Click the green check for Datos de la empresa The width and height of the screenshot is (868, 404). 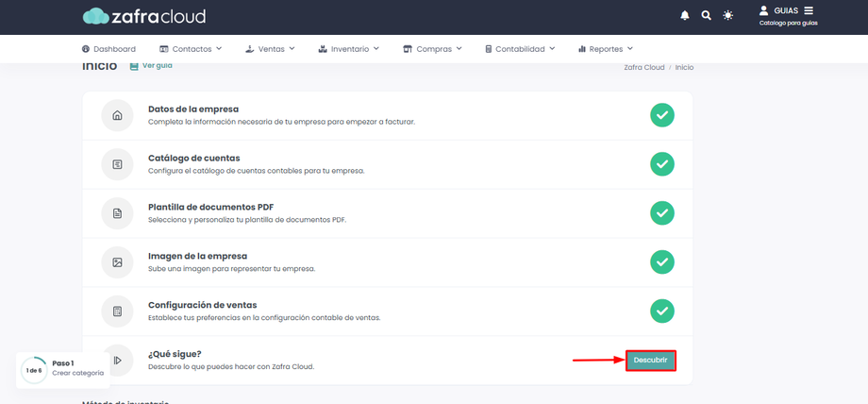click(662, 115)
